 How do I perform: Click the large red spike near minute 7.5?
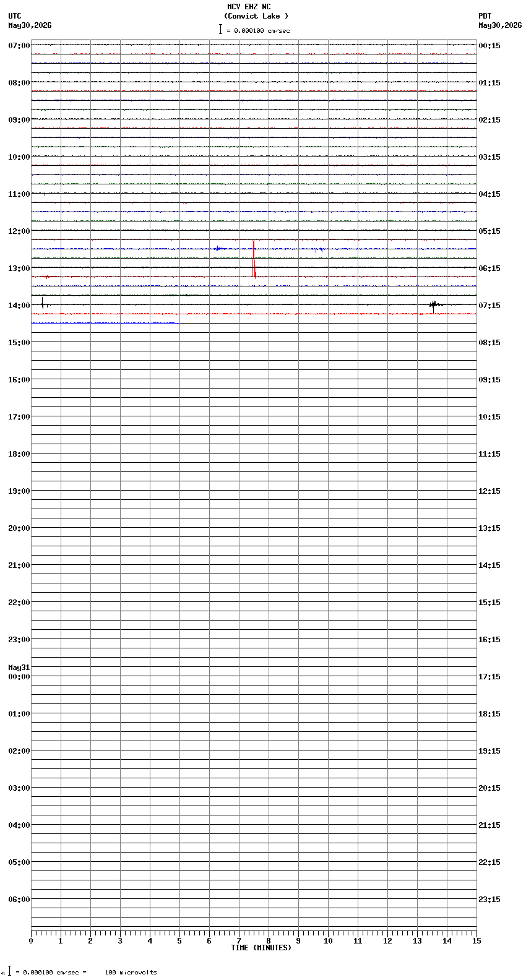pyautogui.click(x=254, y=259)
